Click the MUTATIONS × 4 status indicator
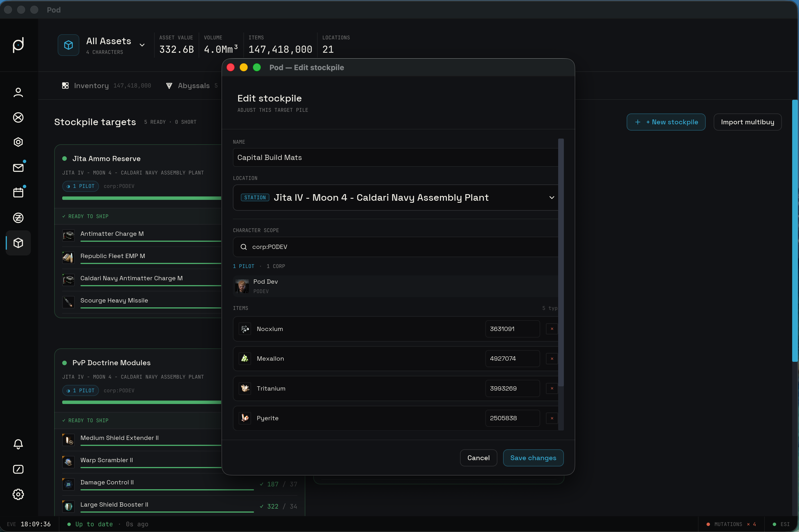Image resolution: width=799 pixels, height=532 pixels. (x=731, y=524)
